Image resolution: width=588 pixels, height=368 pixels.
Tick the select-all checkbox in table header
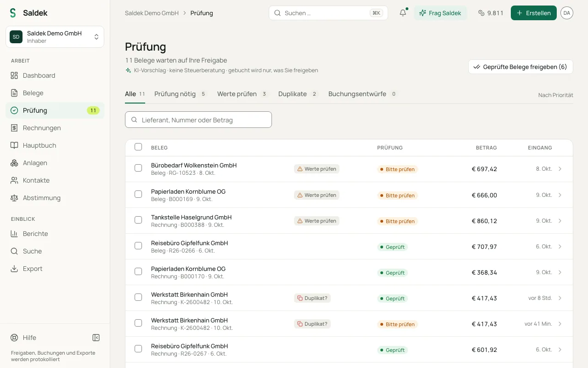(x=138, y=147)
